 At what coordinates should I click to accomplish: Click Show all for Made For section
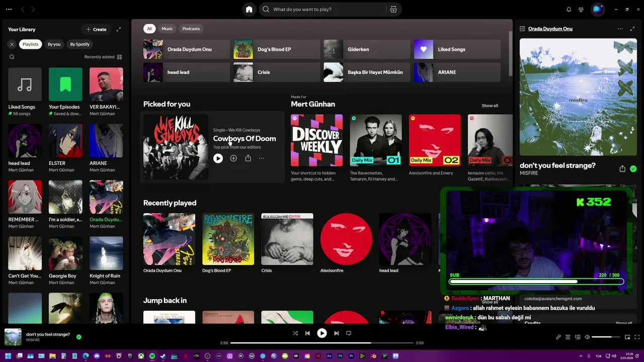pos(490,106)
